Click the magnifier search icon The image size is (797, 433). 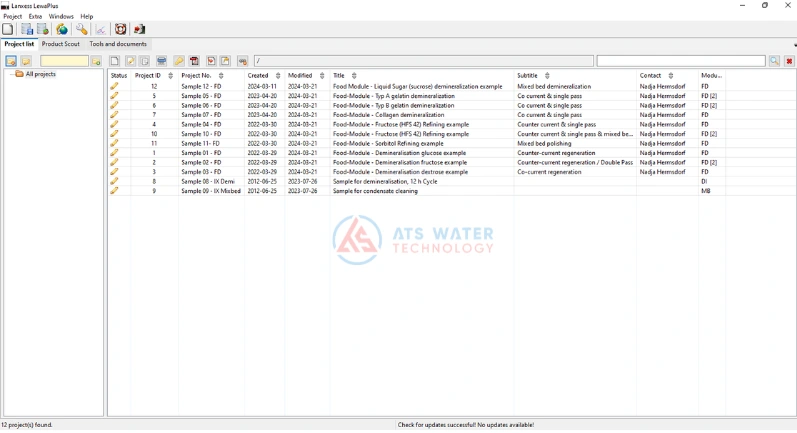coord(774,61)
